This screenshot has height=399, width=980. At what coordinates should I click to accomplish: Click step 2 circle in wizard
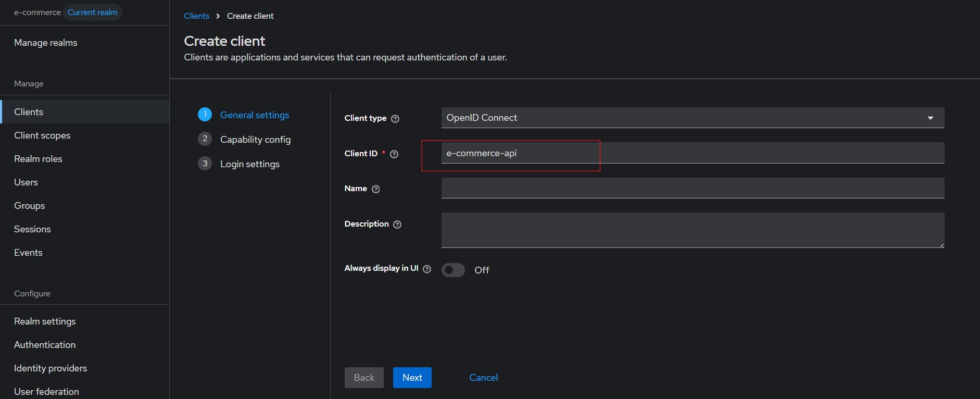(205, 139)
